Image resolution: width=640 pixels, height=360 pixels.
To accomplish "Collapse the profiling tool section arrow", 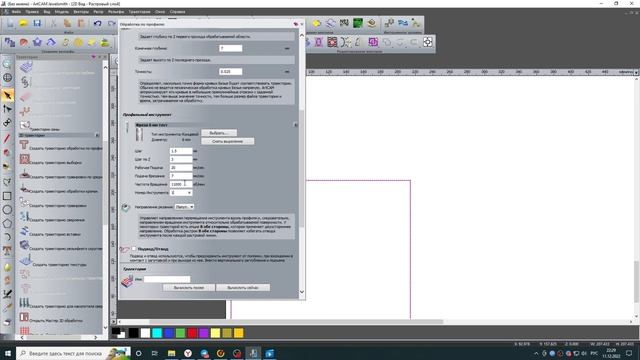I will [296, 124].
